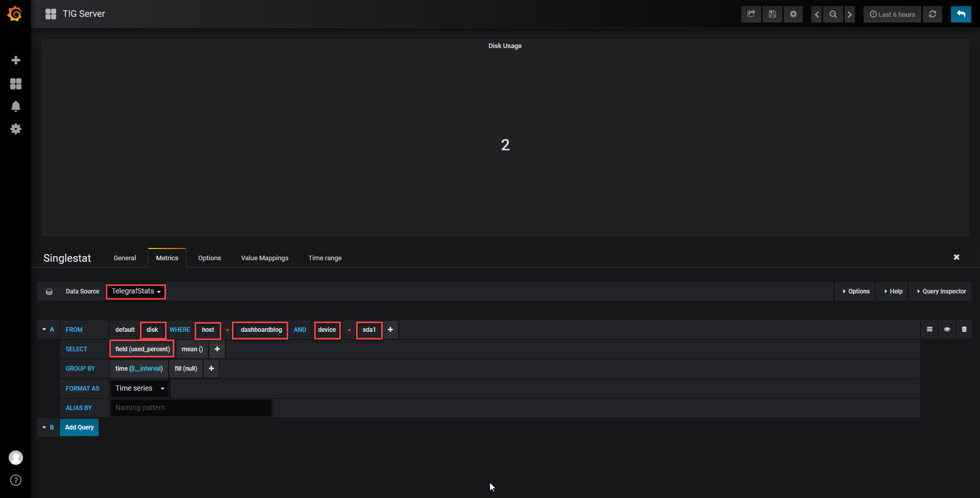Add GROUP BY plus button
This screenshot has width=980, height=498.
[x=211, y=369]
